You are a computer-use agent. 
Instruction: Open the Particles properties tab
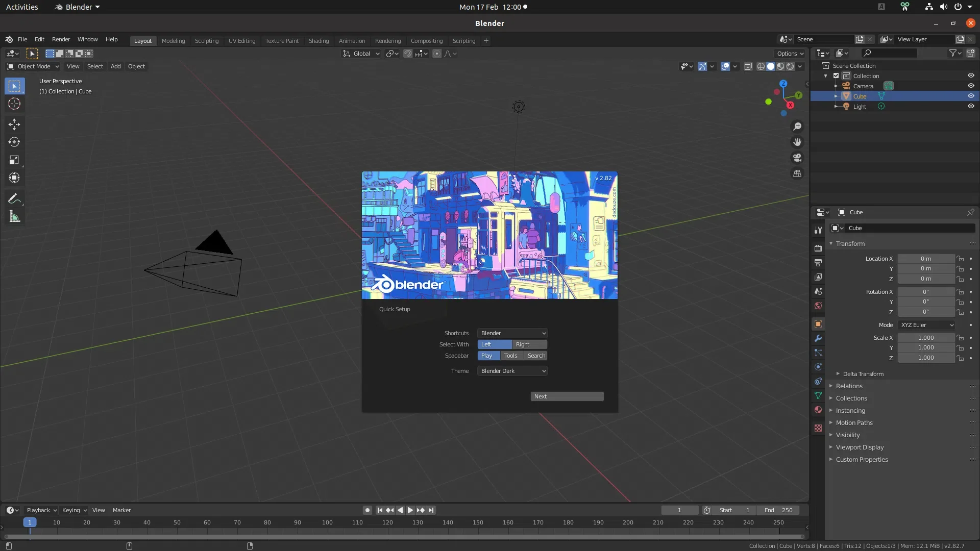[x=818, y=353]
